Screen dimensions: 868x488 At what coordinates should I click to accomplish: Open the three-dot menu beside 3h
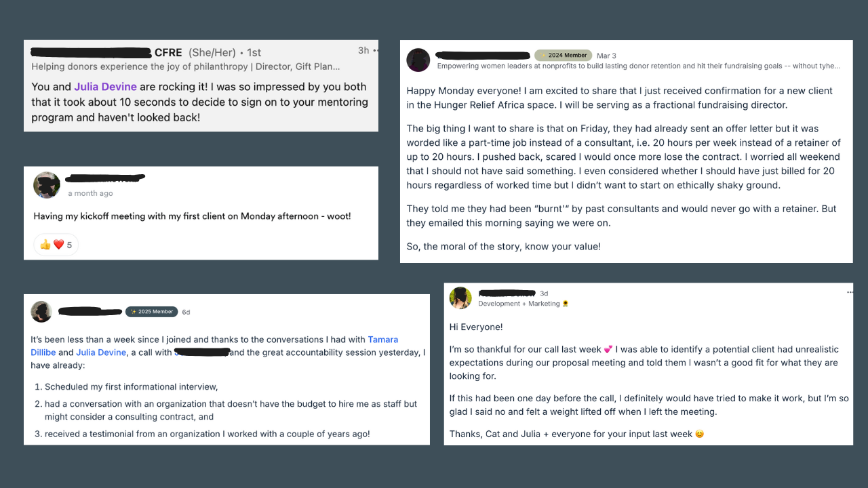point(375,51)
